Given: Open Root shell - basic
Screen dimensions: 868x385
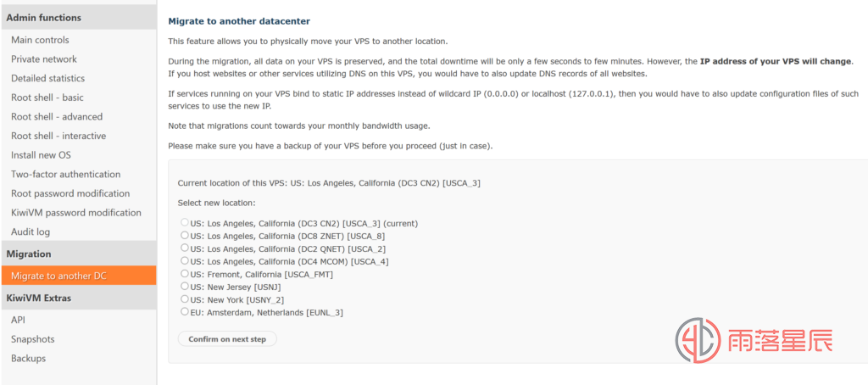Looking at the screenshot, I should click(47, 98).
